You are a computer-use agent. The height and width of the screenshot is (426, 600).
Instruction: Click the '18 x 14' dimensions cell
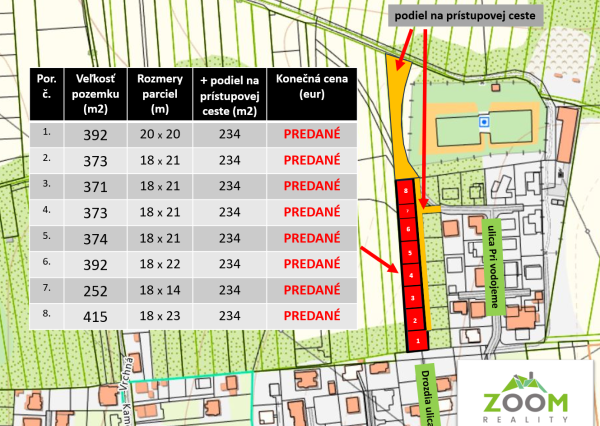[x=160, y=288]
